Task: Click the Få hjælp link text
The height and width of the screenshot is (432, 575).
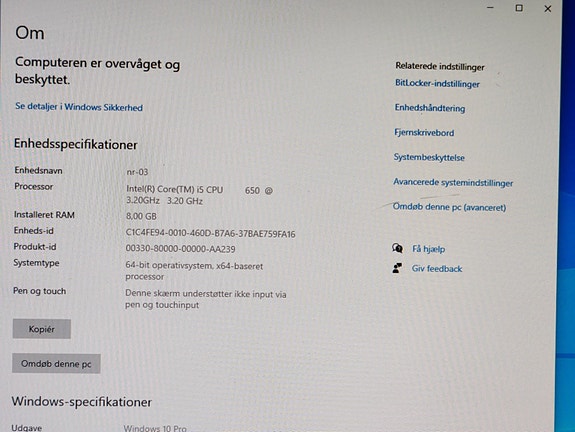Action: click(x=428, y=249)
